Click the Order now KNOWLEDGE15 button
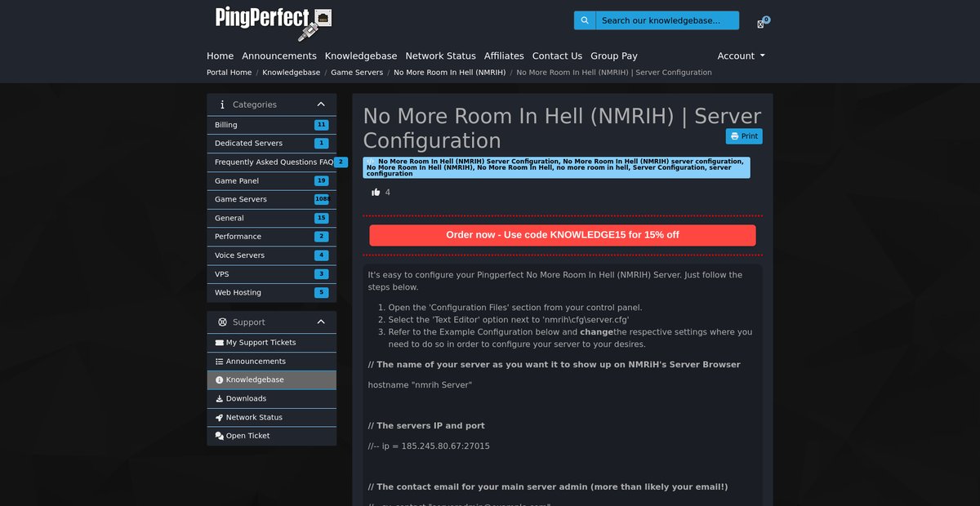Screen dimensions: 980x506 (563, 235)
